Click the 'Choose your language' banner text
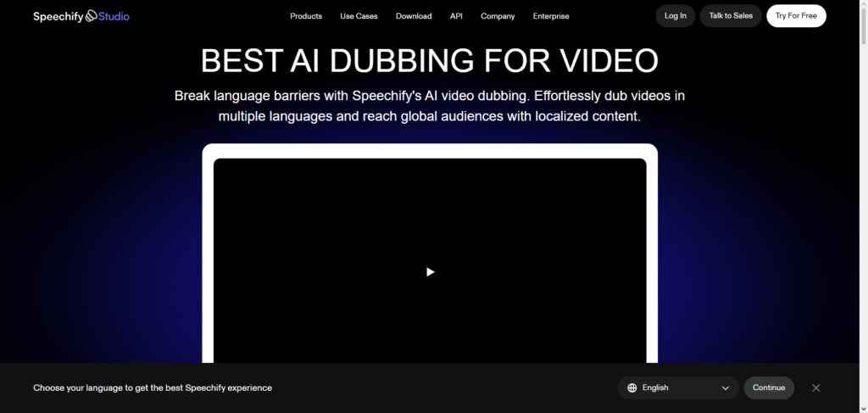Image resolution: width=868 pixels, height=413 pixels. click(x=153, y=388)
